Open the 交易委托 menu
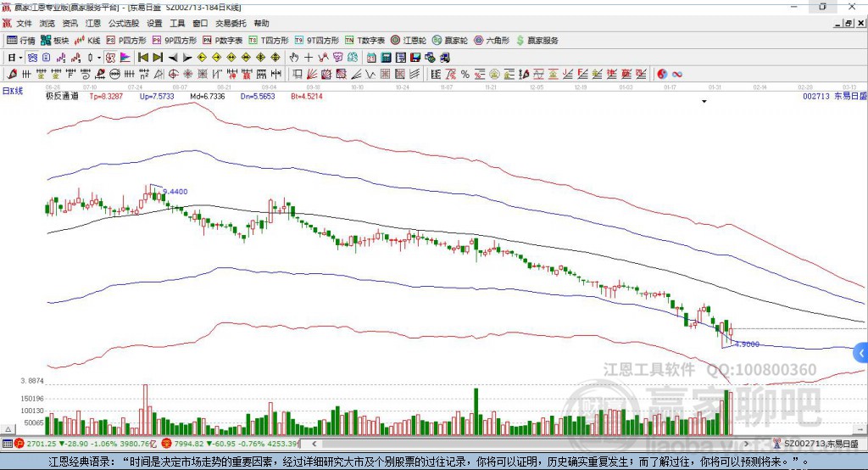Image resolution: width=868 pixels, height=470 pixels. (x=231, y=23)
